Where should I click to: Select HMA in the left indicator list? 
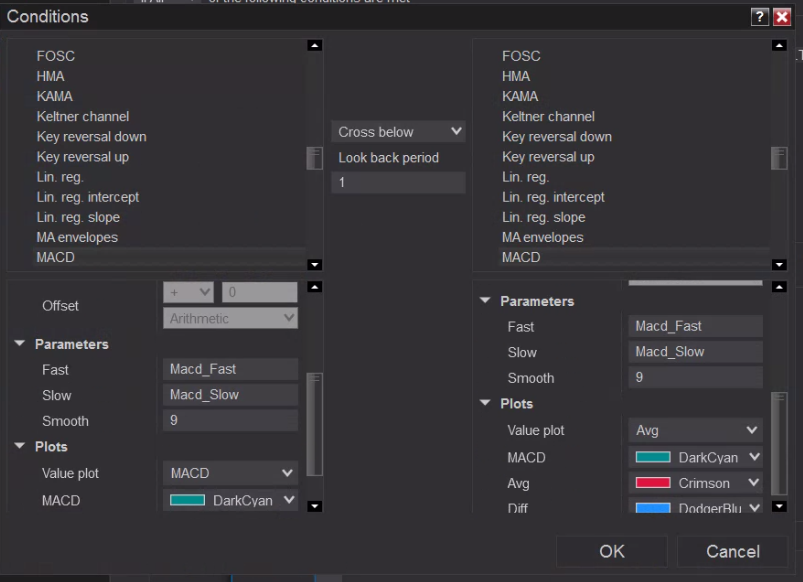pos(50,76)
